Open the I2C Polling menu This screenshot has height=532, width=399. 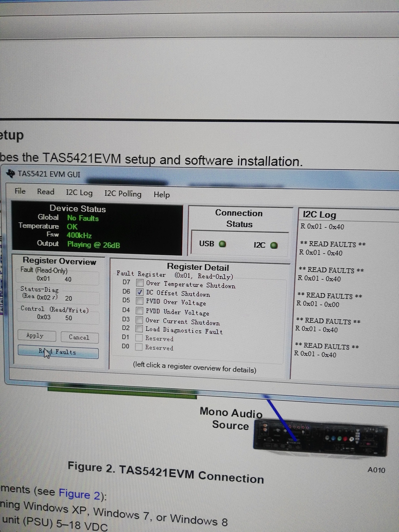coord(123,194)
